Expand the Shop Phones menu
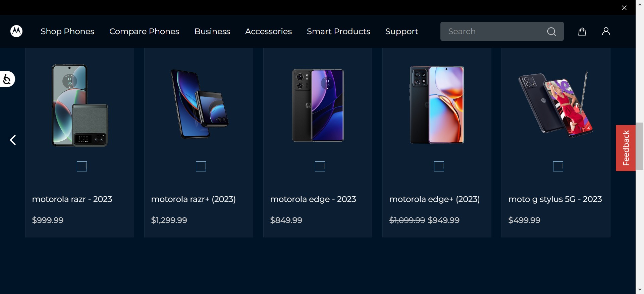Screen dimensions: 644x294 click(67, 31)
